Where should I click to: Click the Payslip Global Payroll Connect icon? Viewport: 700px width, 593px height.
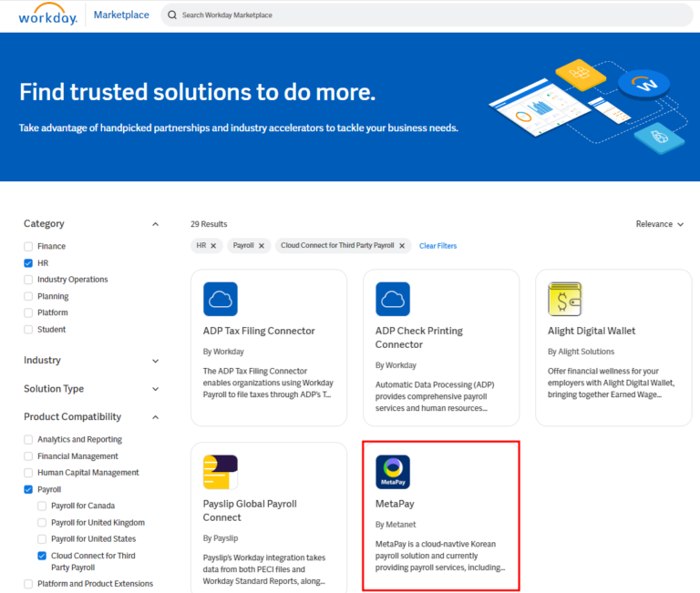click(221, 472)
